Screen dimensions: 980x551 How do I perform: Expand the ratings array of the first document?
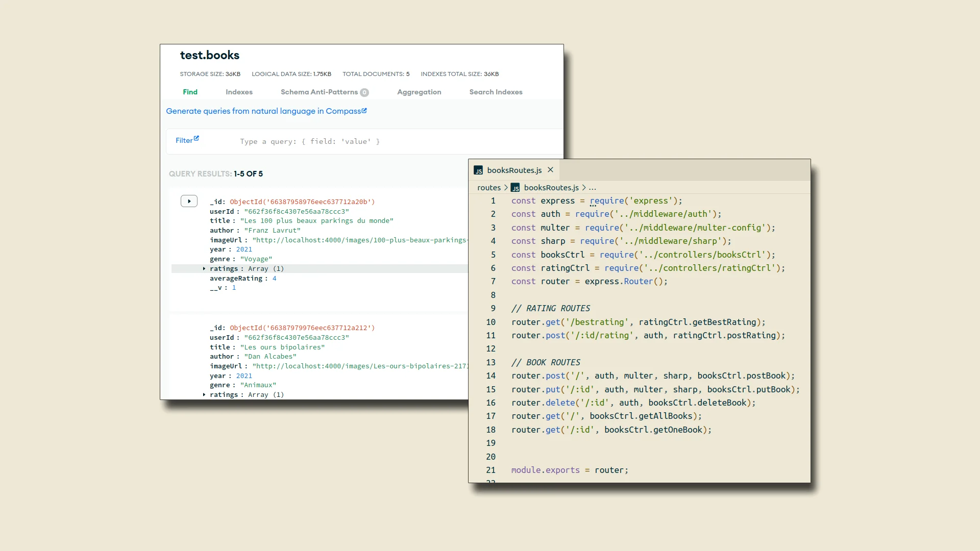204,269
